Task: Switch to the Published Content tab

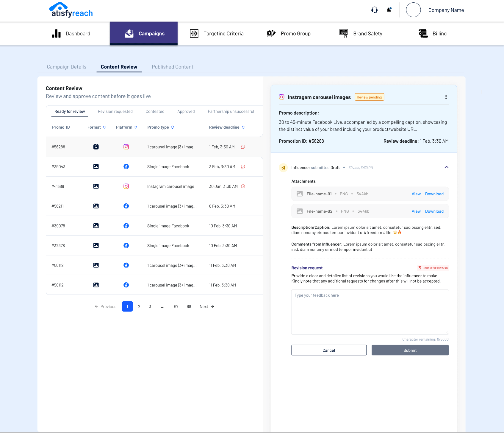Action: point(172,67)
